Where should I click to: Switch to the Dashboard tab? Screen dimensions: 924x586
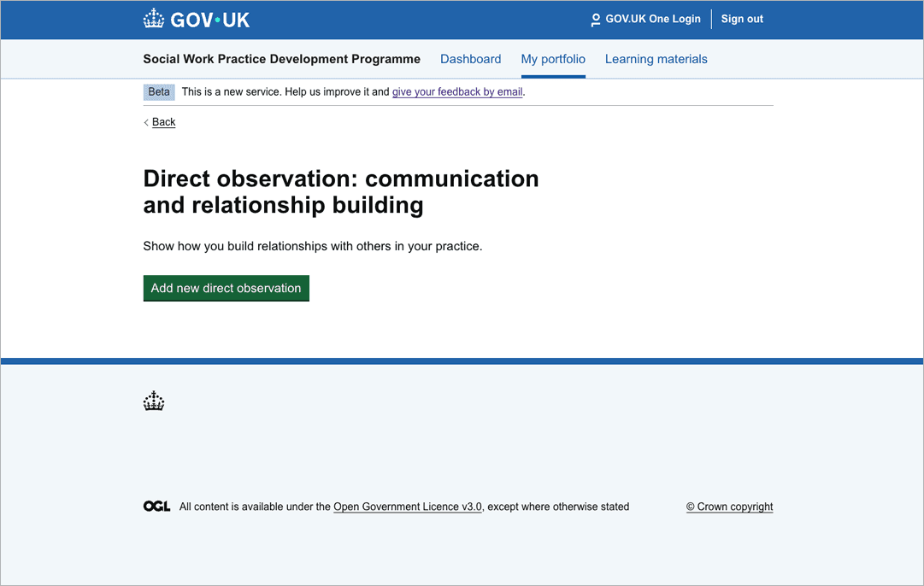470,59
